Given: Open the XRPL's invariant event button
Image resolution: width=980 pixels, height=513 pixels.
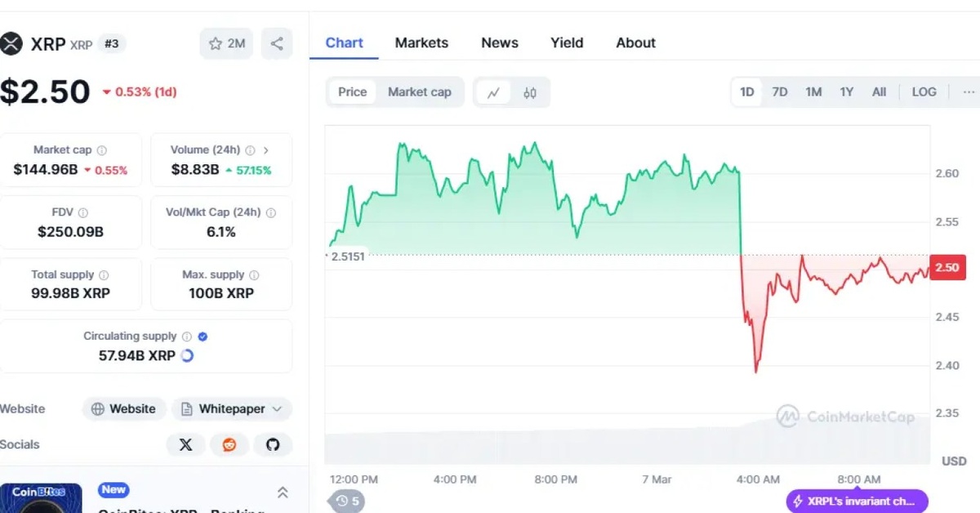Looking at the screenshot, I should point(857,501).
